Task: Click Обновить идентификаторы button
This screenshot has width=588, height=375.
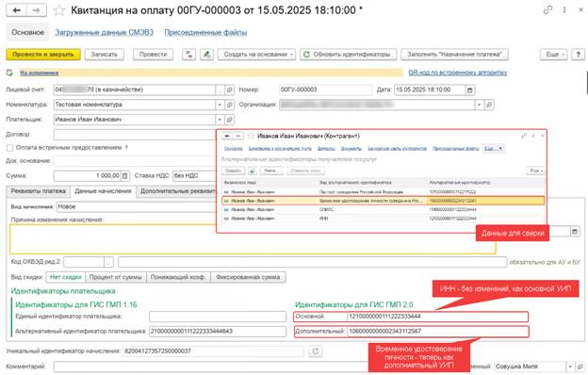Action: pos(348,55)
